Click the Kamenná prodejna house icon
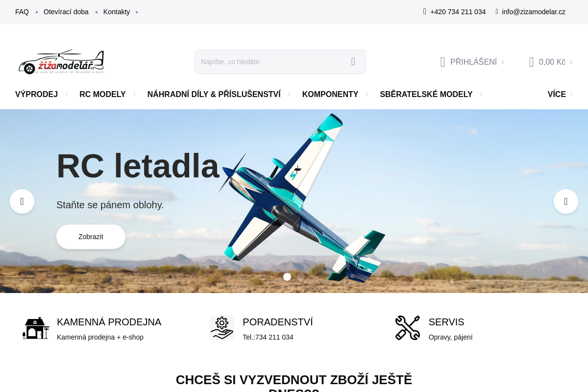This screenshot has height=392, width=588. [x=36, y=328]
